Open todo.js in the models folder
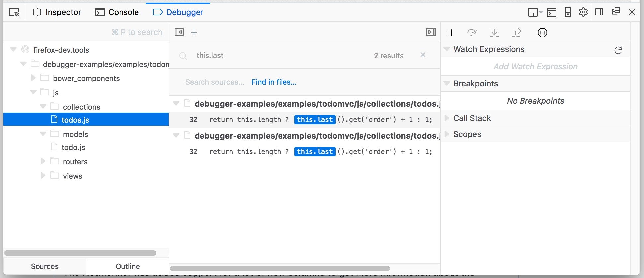Image resolution: width=644 pixels, height=278 pixels. tap(73, 147)
